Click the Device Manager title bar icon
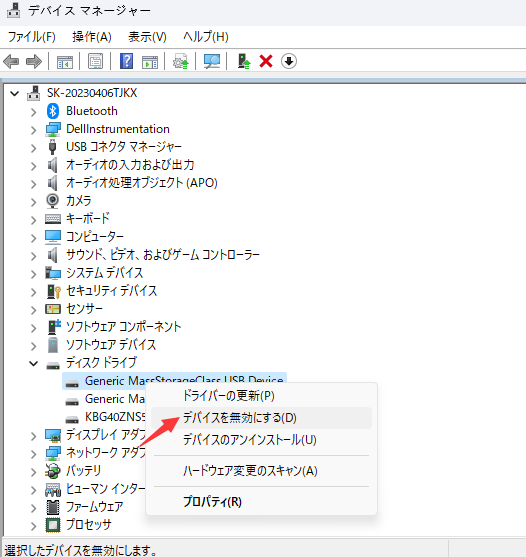This screenshot has height=557, width=526. (x=13, y=10)
